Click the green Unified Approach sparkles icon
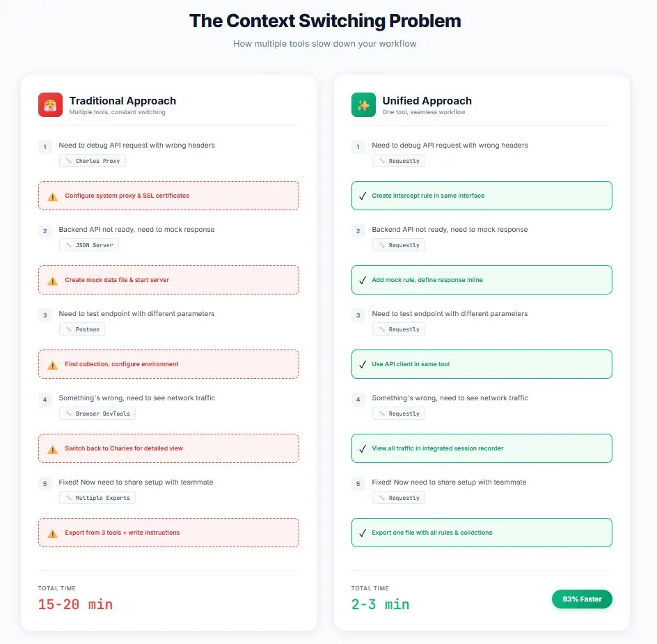The width and height of the screenshot is (657, 644). click(x=363, y=105)
